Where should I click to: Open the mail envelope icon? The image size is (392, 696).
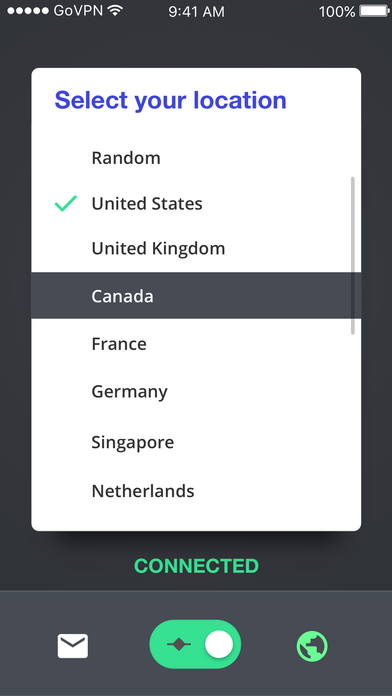click(73, 646)
